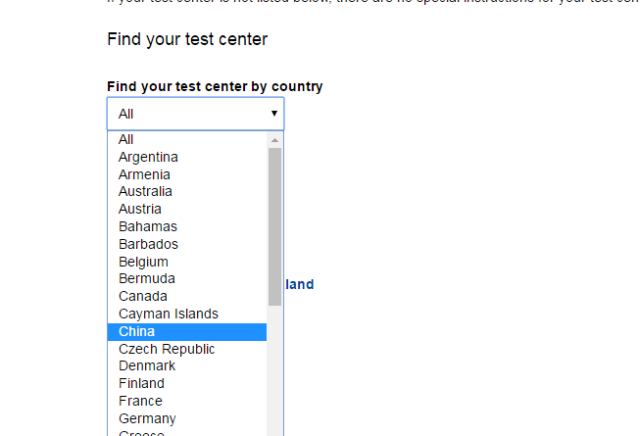Viewport: 640px width, 436px height.
Task: Click the partially hidden blue link
Action: tap(300, 284)
